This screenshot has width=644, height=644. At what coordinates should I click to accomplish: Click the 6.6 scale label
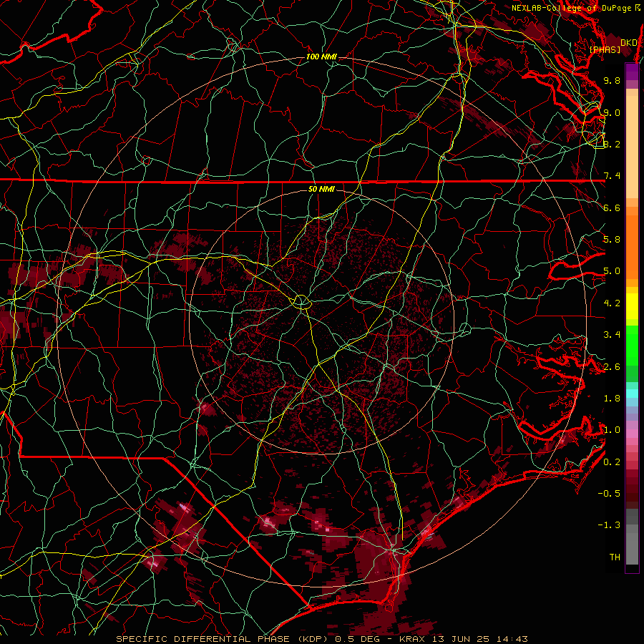612,208
